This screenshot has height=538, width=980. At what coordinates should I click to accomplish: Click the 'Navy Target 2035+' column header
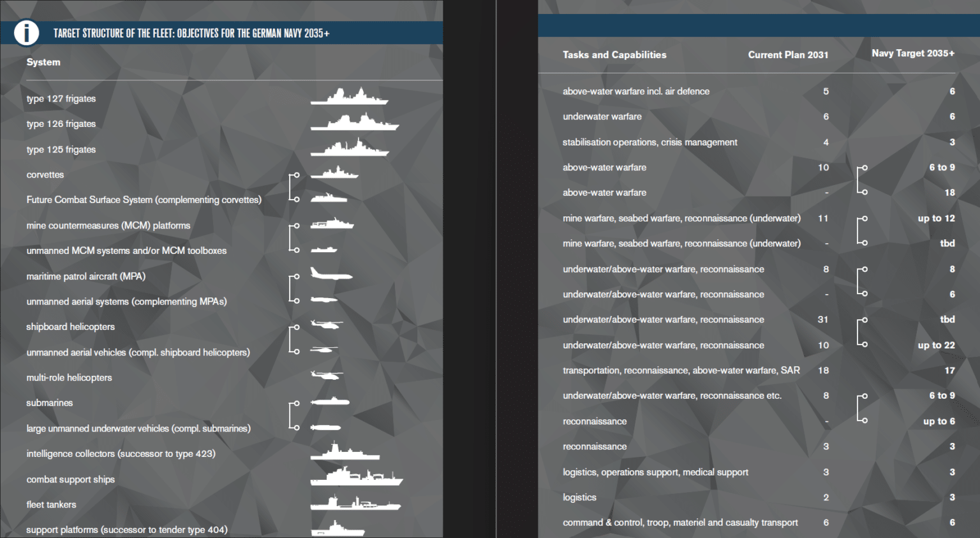coord(912,54)
